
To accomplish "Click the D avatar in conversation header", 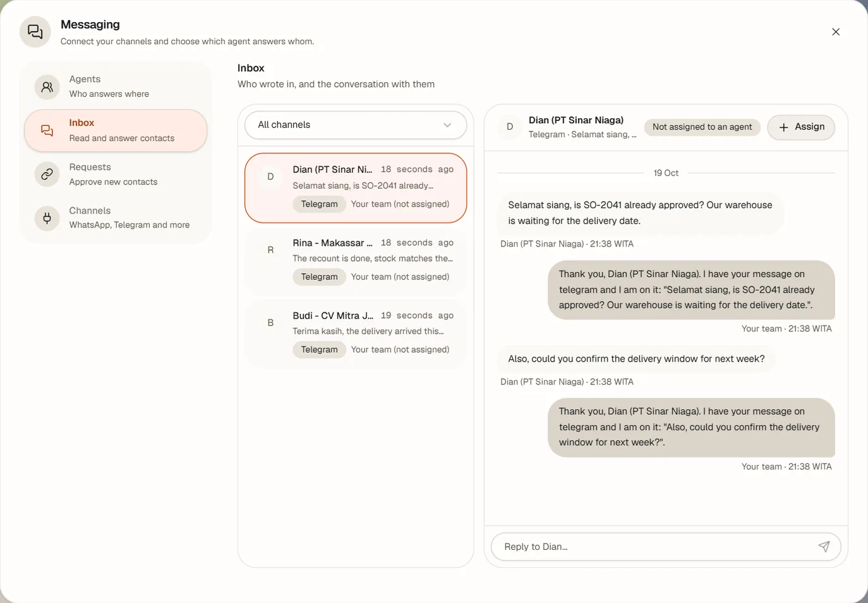I will 510,127.
